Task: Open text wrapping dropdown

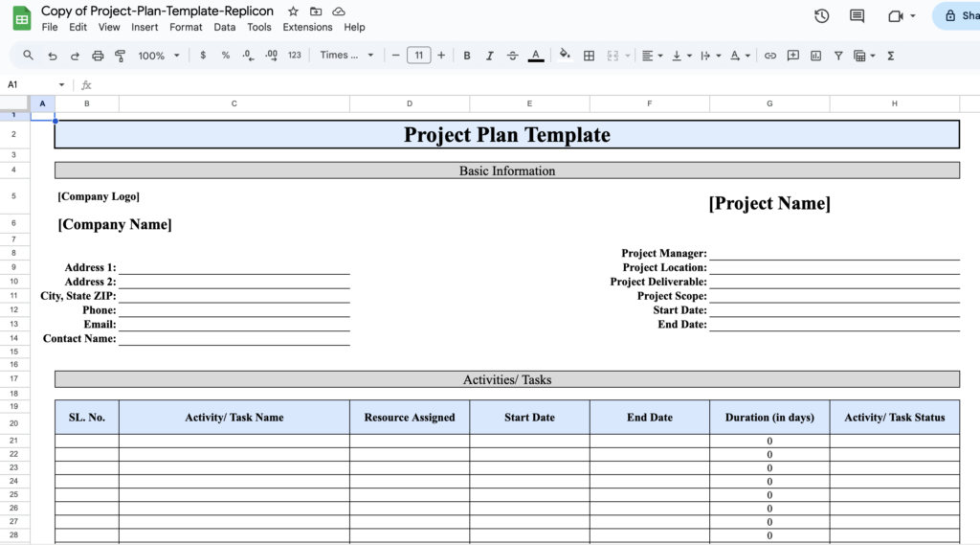Action: point(710,56)
